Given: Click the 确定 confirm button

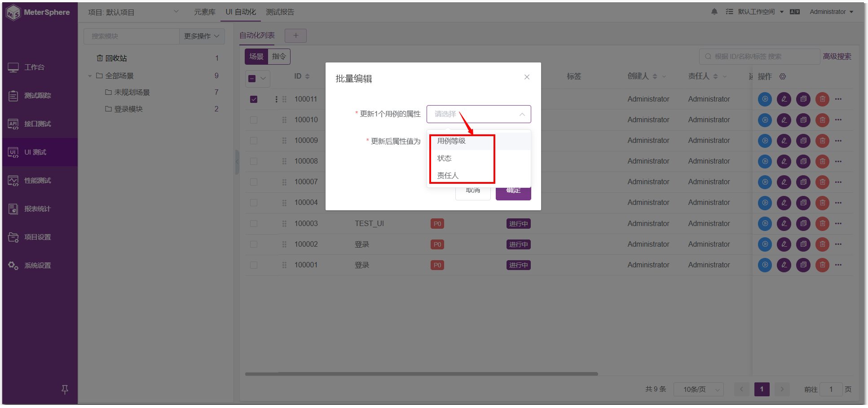Looking at the screenshot, I should 513,192.
